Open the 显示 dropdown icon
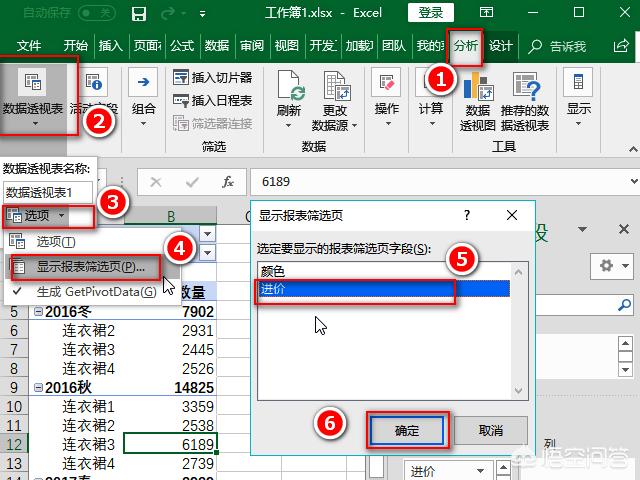The width and height of the screenshot is (640, 480). pyautogui.click(x=578, y=82)
